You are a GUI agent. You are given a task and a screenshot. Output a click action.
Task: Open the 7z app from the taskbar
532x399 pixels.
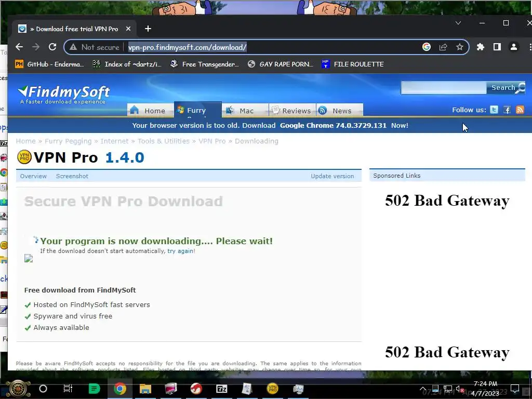pyautogui.click(x=221, y=389)
